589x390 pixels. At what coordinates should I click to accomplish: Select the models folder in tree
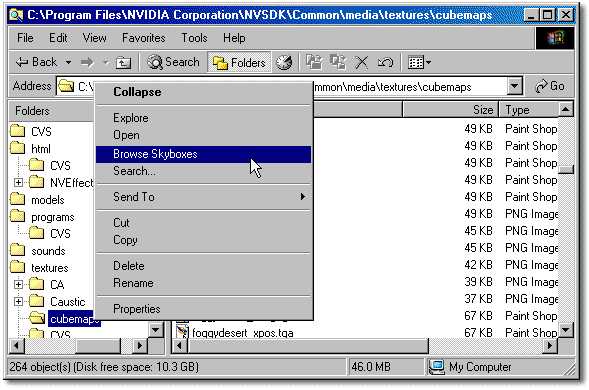tap(48, 200)
